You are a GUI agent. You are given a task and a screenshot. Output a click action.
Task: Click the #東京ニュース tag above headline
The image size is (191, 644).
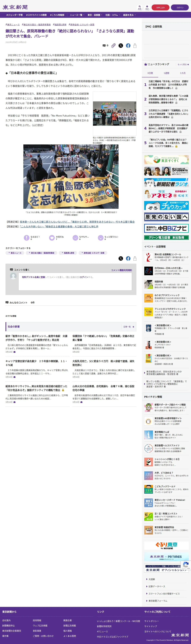tap(12, 25)
